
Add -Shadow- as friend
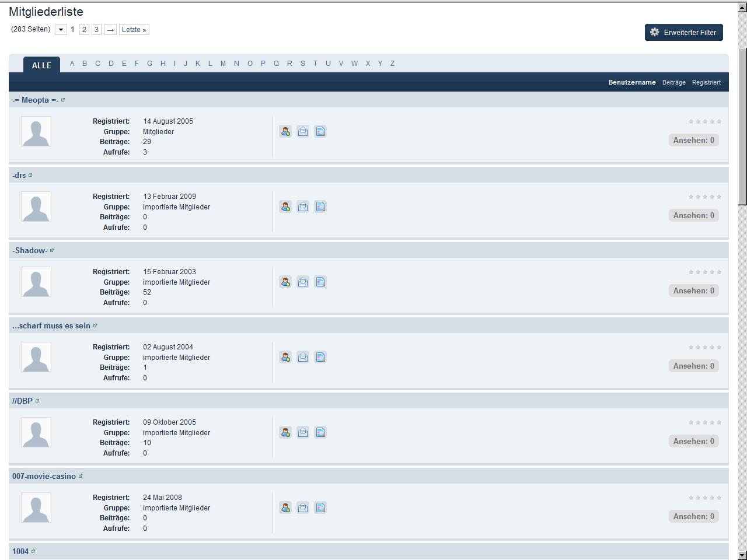(x=285, y=282)
